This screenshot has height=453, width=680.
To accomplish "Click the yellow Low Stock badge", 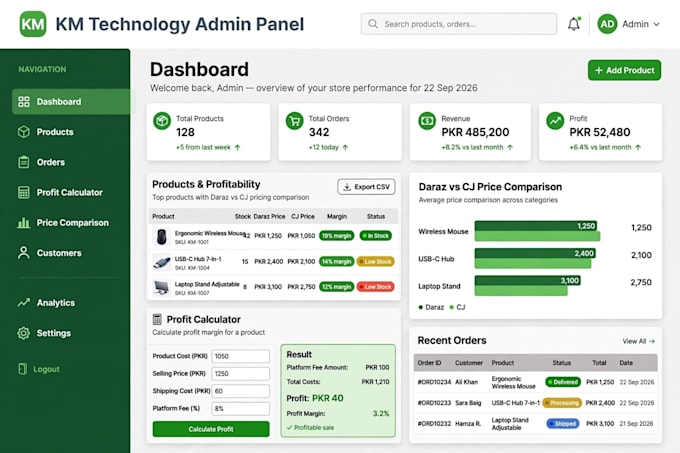I will [x=376, y=261].
